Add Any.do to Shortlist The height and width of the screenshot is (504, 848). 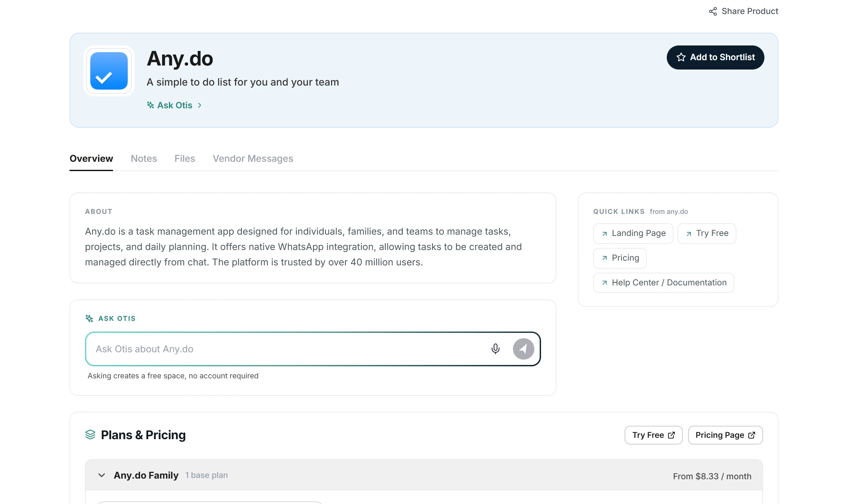tap(715, 57)
